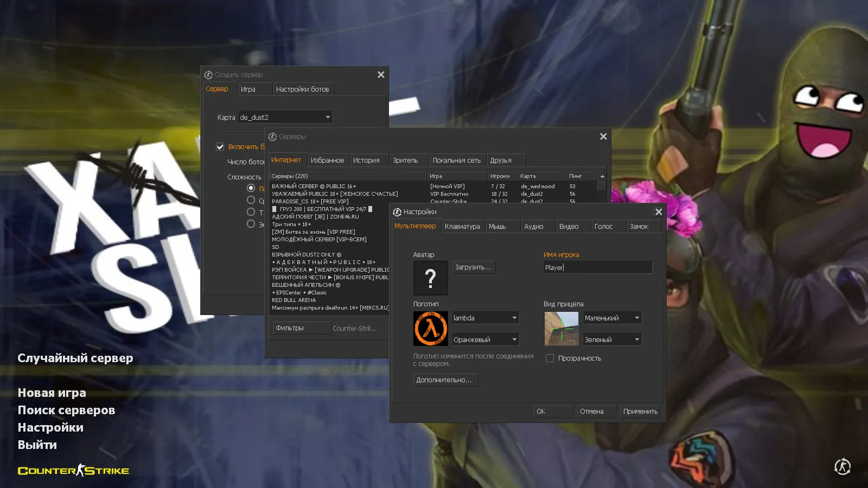Close the Серверы server browser window
The height and width of the screenshot is (488, 868).
[603, 137]
